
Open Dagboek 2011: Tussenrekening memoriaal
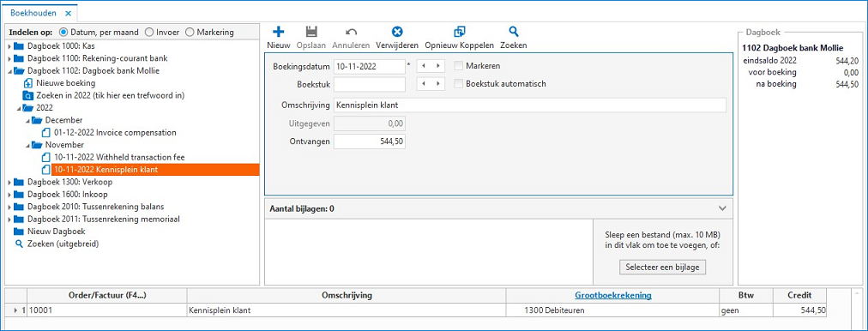103,220
